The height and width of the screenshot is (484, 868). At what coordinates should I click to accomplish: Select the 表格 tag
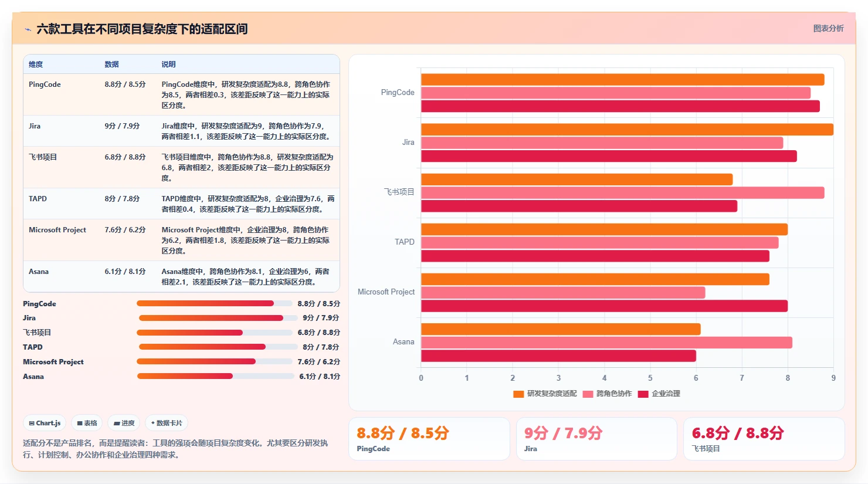click(87, 423)
